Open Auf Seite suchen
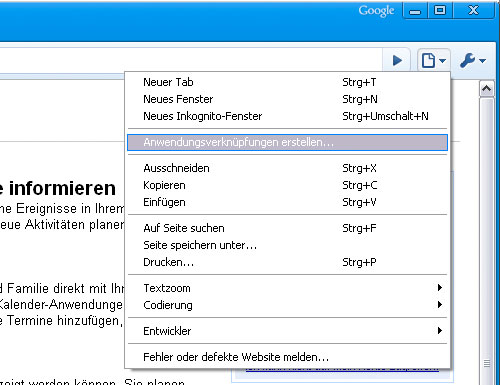Viewport: 500px width, 385px height. pyautogui.click(x=287, y=228)
